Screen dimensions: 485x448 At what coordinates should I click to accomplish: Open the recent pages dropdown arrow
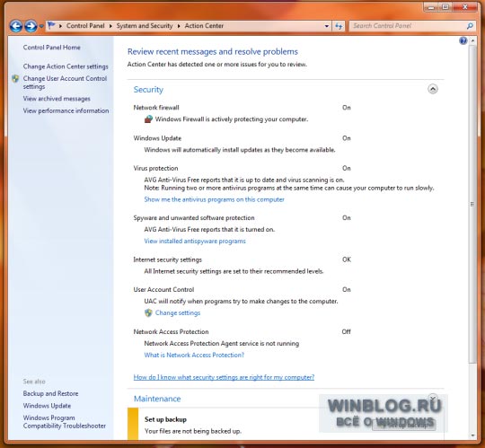click(41, 26)
